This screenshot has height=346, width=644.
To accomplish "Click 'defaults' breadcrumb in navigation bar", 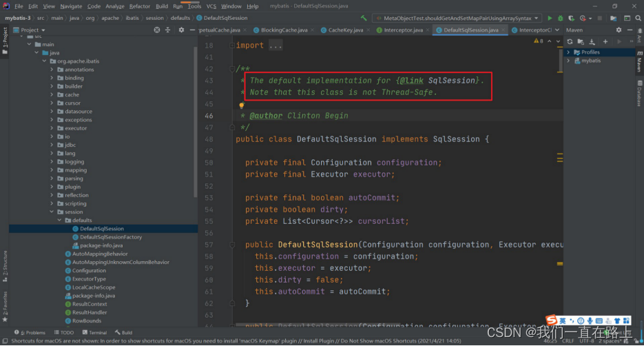I will [x=180, y=18].
